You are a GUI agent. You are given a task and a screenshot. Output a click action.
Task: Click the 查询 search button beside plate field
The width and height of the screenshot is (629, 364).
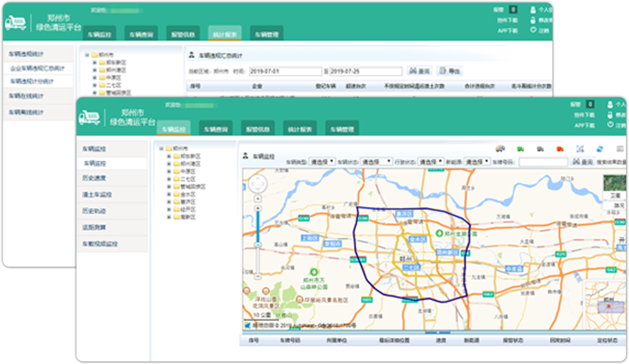582,163
